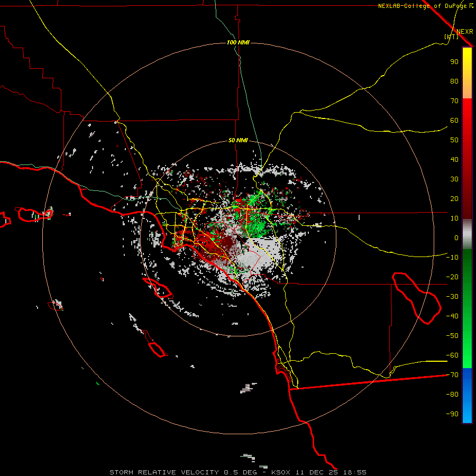Viewport: 476px width, 476px height.
Task: Click the 30 value on velocity scale
Action: pyautogui.click(x=454, y=179)
